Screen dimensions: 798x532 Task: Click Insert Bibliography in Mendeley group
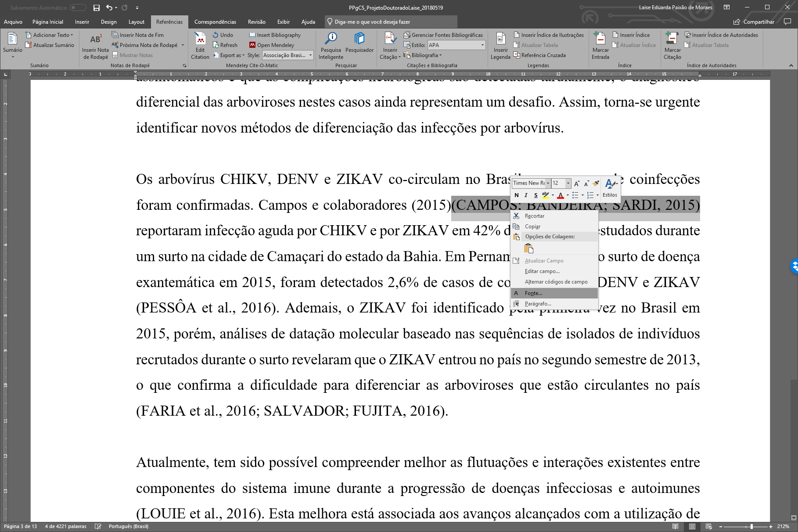point(275,35)
